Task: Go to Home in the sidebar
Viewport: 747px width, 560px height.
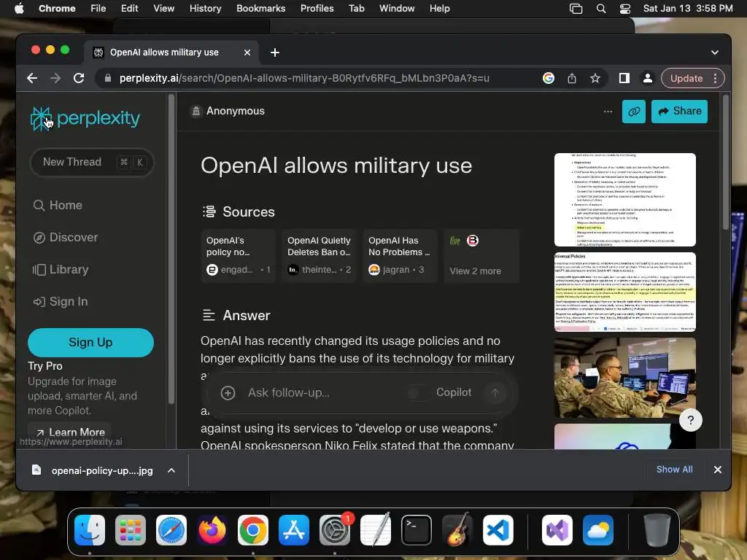Action: pos(58,205)
